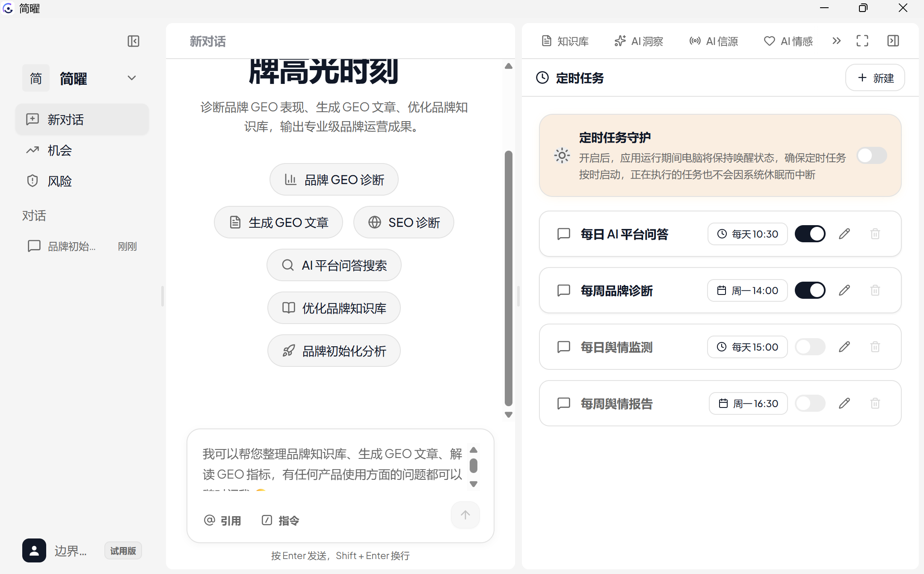This screenshot has width=924, height=574.
Task: Delete the 每周品牌诊断 task
Action: click(x=875, y=290)
